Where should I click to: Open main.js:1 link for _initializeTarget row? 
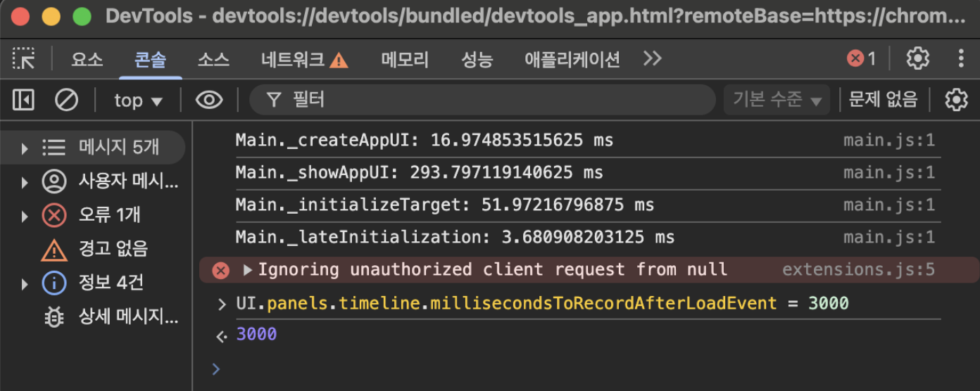tap(889, 205)
